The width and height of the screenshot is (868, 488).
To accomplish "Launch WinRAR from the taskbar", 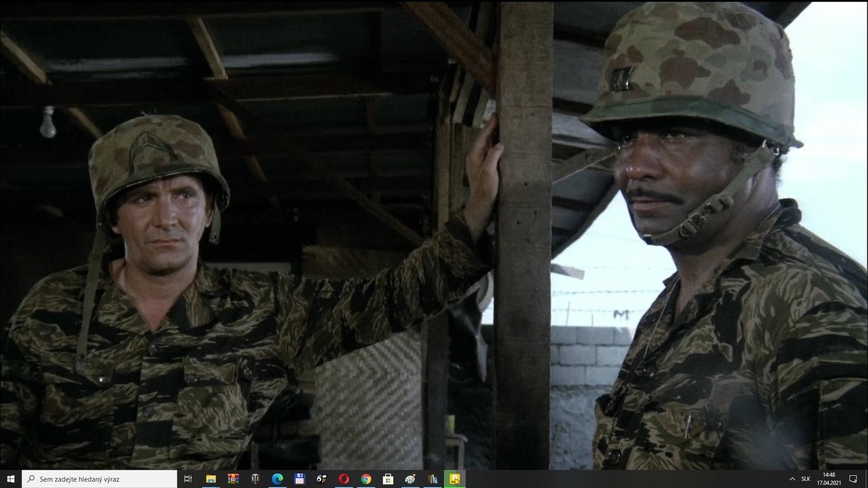I will 233,479.
